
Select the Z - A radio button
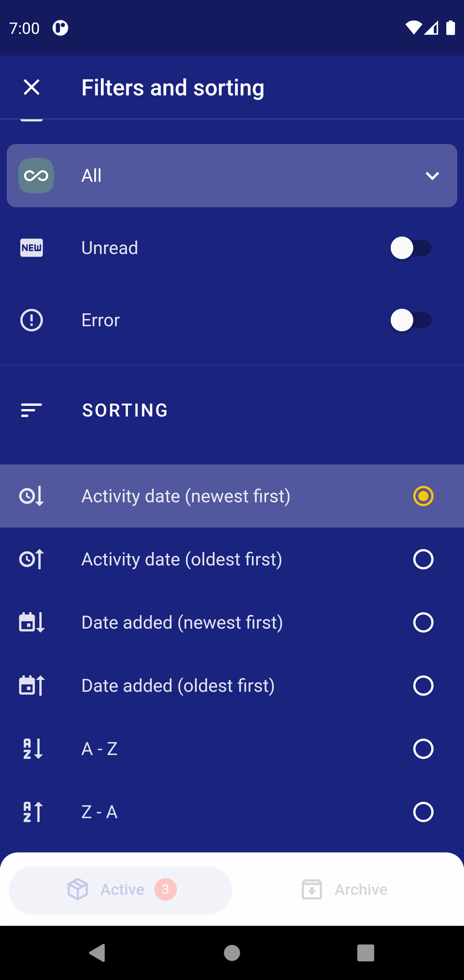point(423,812)
